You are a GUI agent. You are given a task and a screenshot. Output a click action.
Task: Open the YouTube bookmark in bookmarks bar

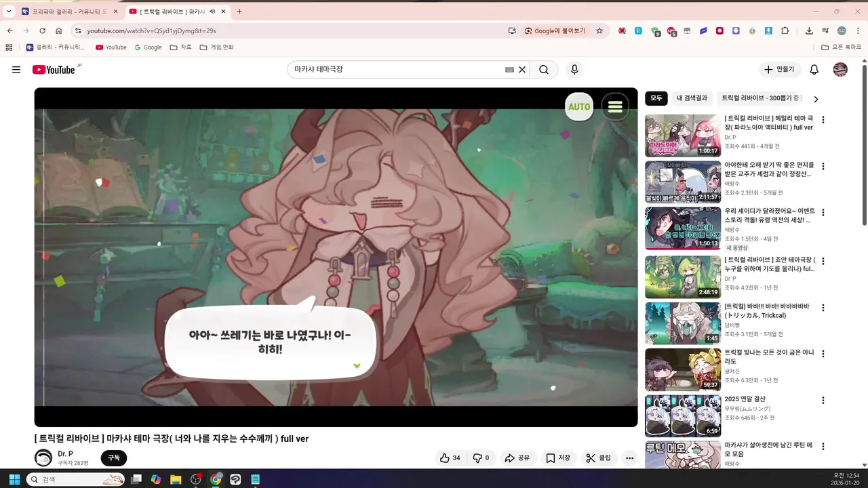(111, 47)
